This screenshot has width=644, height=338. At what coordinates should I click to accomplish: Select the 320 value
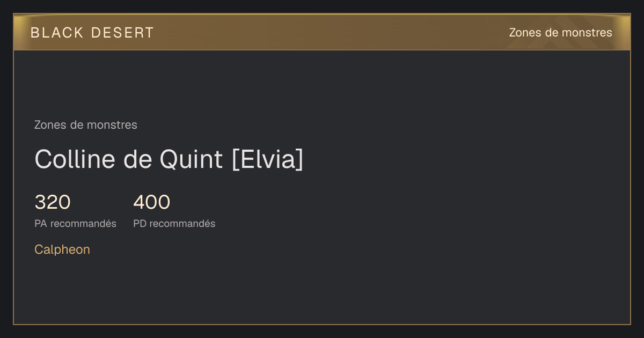53,202
